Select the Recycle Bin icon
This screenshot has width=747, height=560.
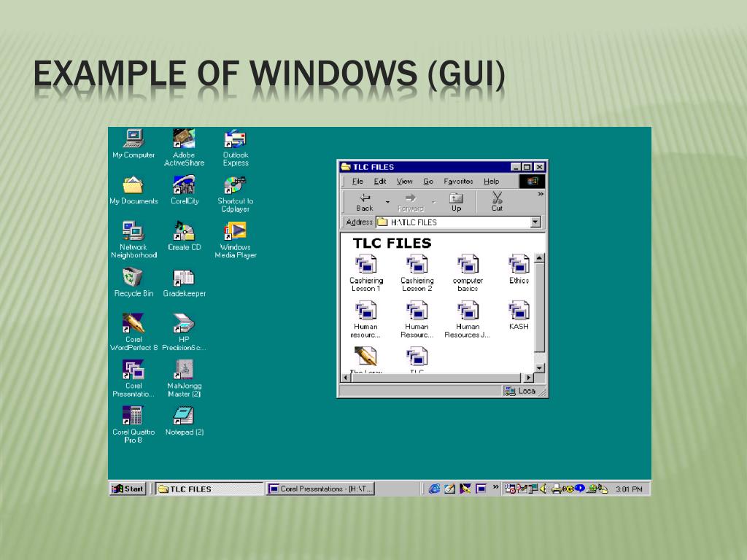[134, 282]
